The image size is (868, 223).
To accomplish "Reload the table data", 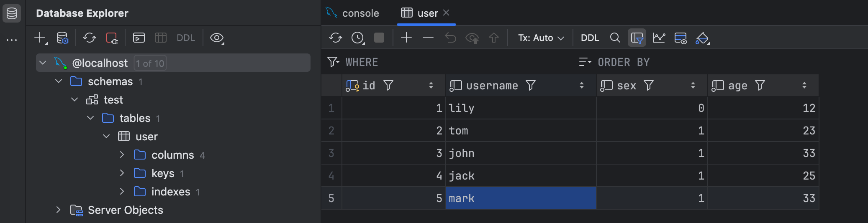I will click(335, 38).
